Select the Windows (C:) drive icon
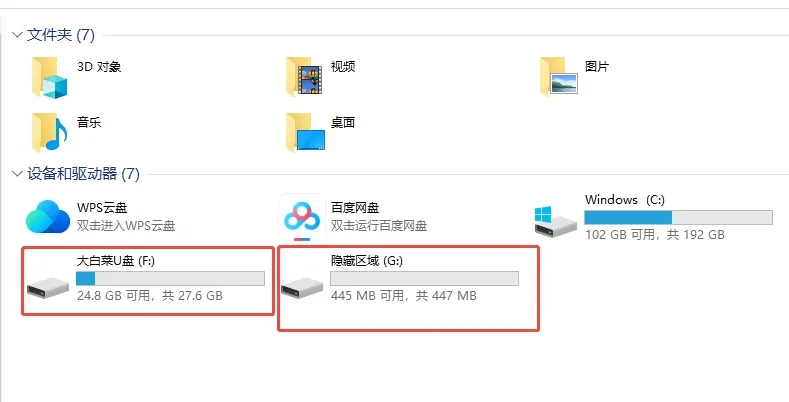Screen dimensions: 789x402 [x=556, y=221]
